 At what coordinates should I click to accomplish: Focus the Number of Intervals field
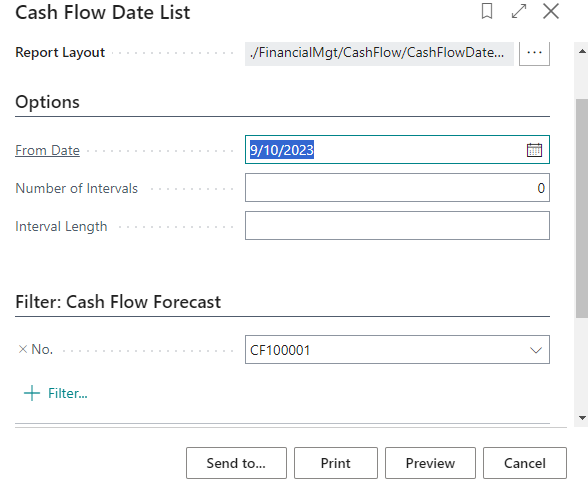point(397,188)
